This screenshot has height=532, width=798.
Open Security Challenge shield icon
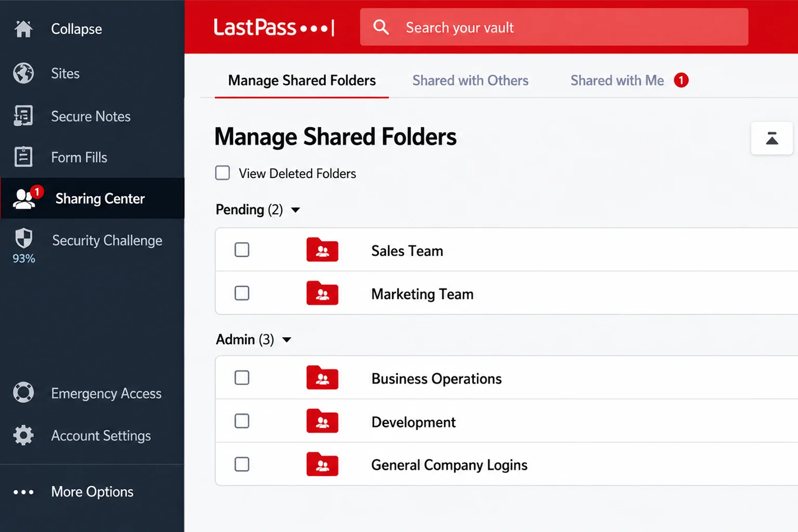(23, 238)
